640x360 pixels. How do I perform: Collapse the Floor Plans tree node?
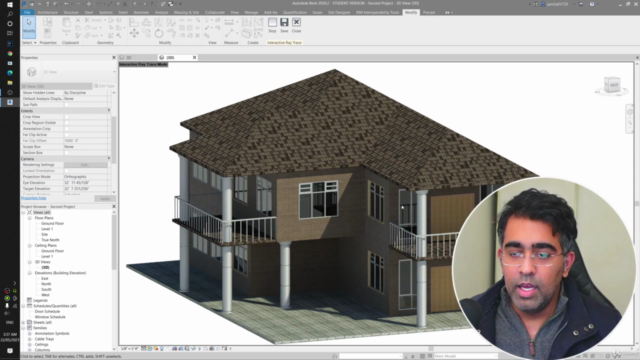30,218
